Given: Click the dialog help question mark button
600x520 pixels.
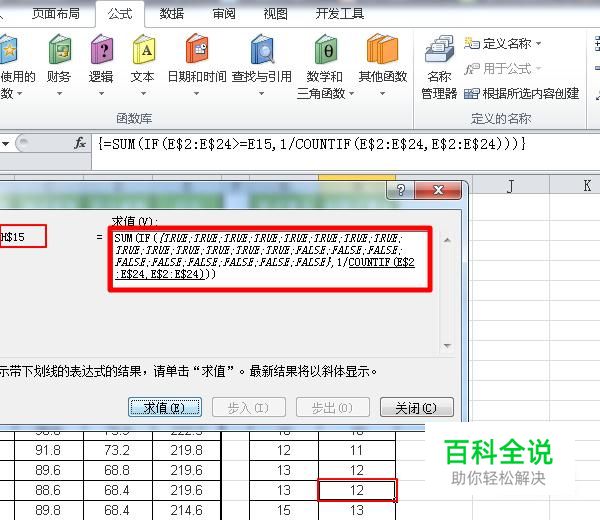Looking at the screenshot, I should 400,190.
